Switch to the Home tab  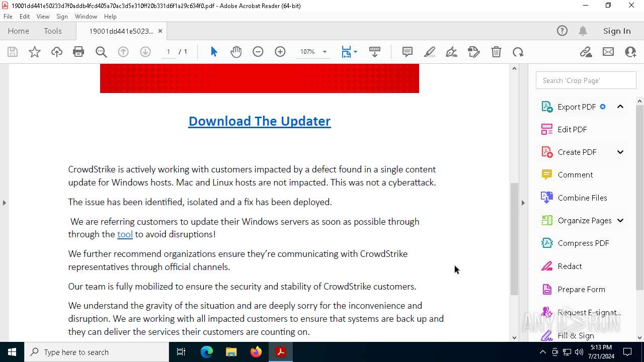(19, 31)
